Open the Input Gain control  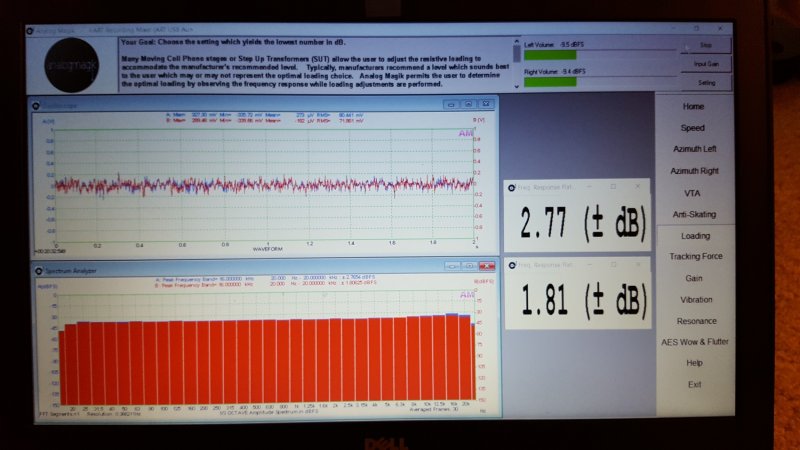click(706, 64)
